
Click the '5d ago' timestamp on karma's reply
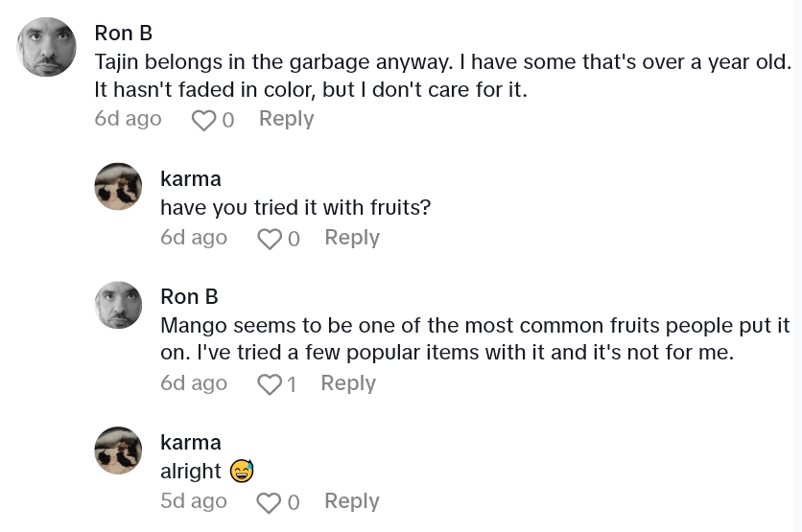(193, 501)
